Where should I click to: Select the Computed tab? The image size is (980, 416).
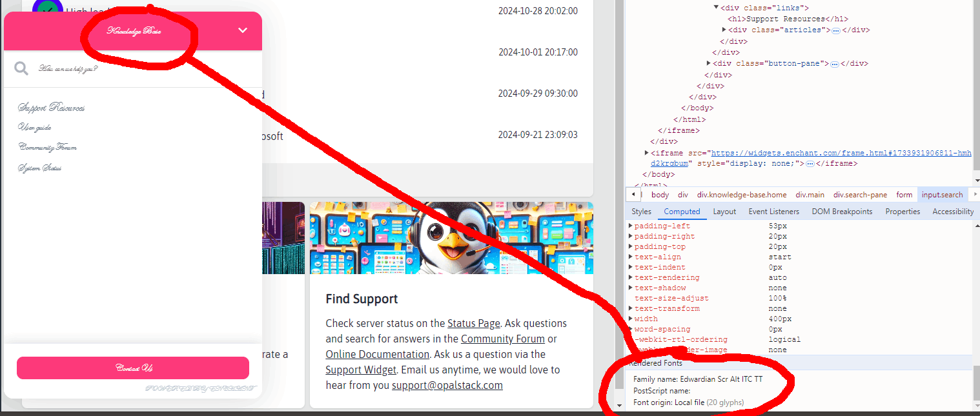pyautogui.click(x=682, y=212)
